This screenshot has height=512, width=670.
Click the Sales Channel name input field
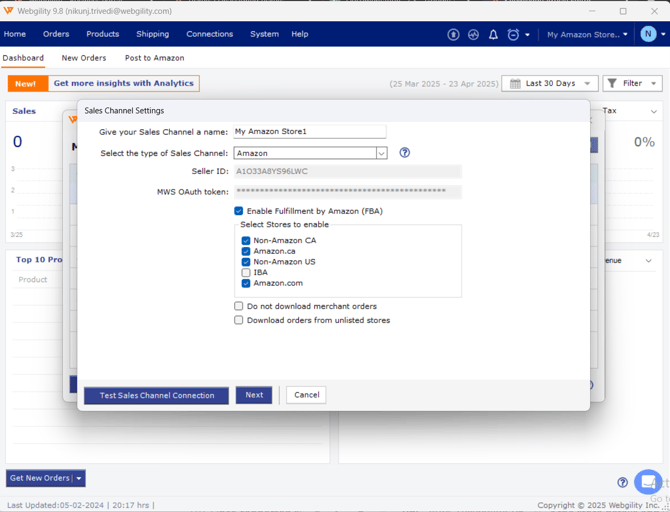[x=309, y=131]
